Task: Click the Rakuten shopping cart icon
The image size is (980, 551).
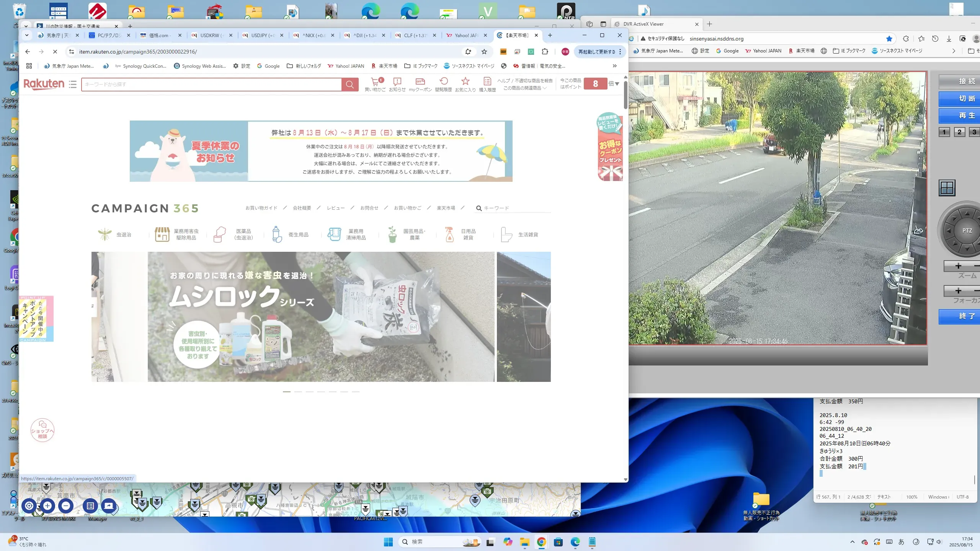Action: click(375, 82)
